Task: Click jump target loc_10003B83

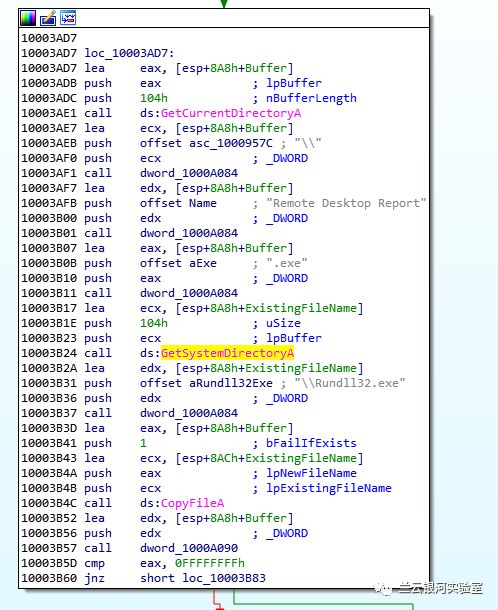Action: (x=224, y=578)
